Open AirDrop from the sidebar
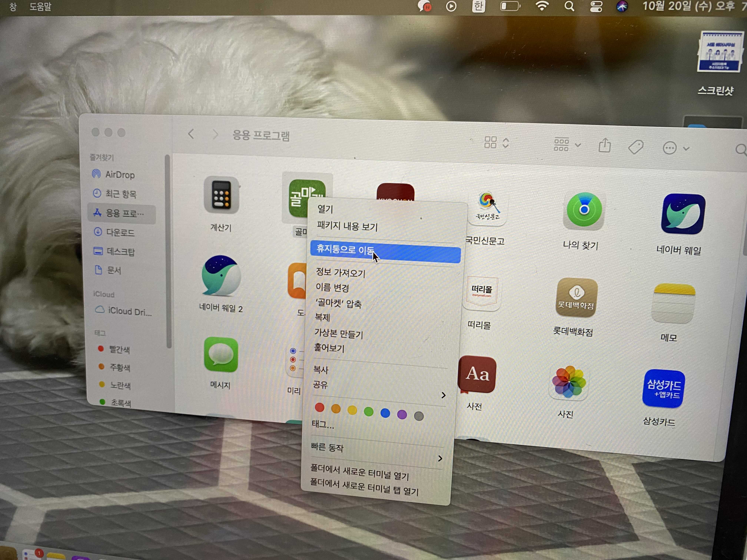Viewport: 747px width, 560px height. [x=119, y=174]
